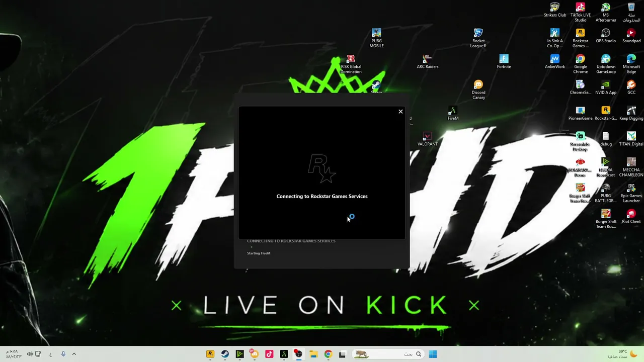Click the microphone tray icon
This screenshot has height=362, width=644.
coord(63,354)
